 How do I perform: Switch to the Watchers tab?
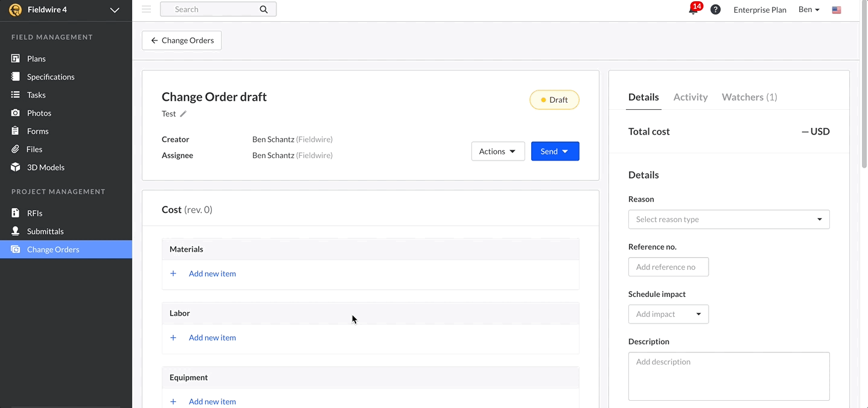tap(749, 97)
